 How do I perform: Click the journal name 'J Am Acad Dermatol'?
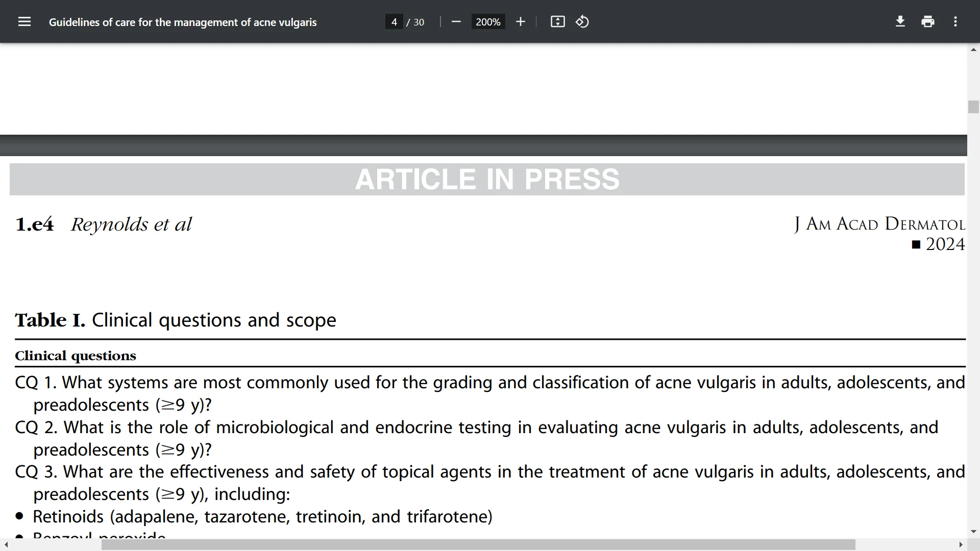(879, 224)
